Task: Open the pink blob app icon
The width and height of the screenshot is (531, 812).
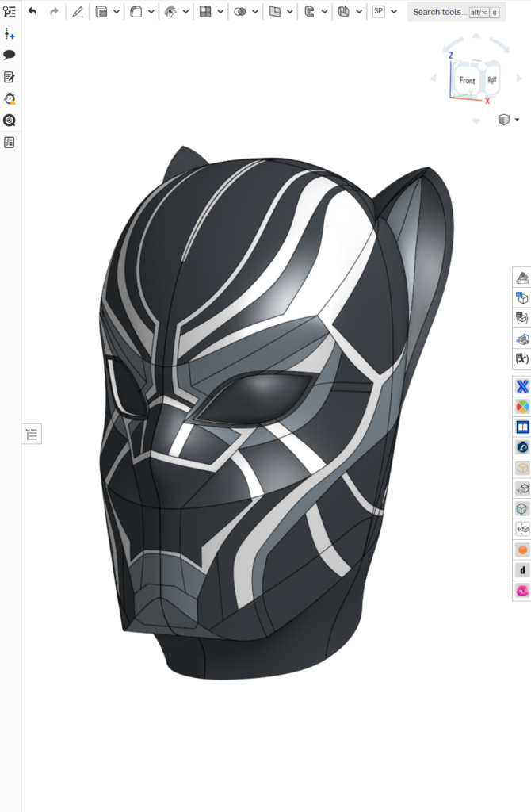Action: pyautogui.click(x=522, y=590)
